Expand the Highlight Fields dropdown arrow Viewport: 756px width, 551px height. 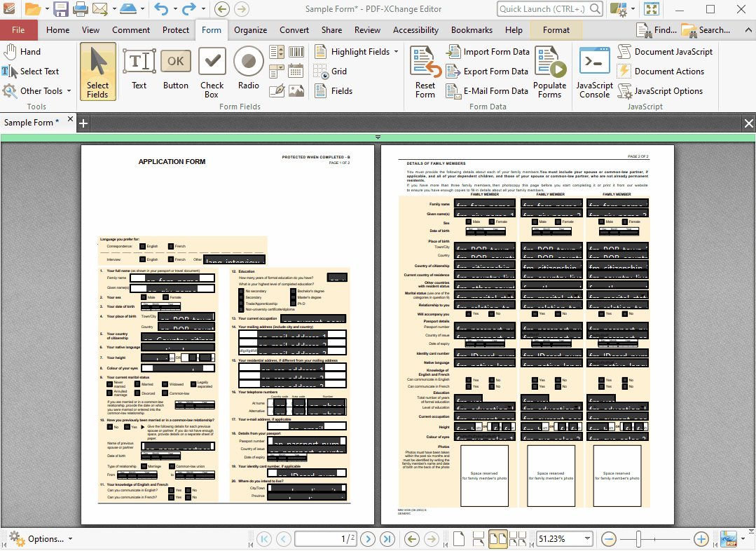click(x=396, y=52)
